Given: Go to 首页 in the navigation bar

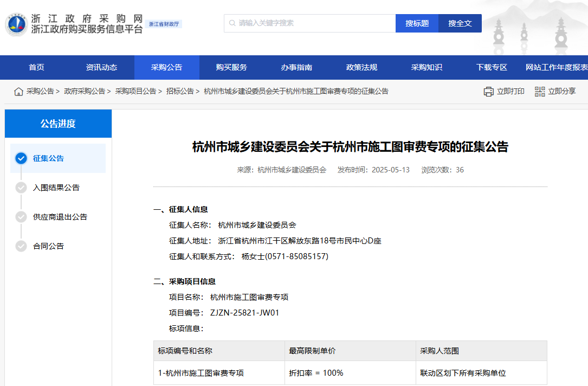Looking at the screenshot, I should [x=36, y=68].
